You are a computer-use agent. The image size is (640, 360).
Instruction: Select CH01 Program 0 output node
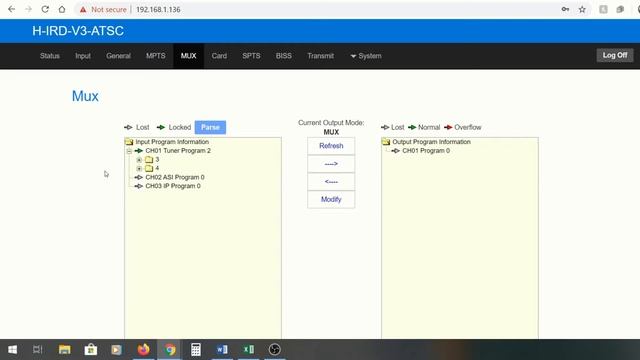(x=426, y=151)
